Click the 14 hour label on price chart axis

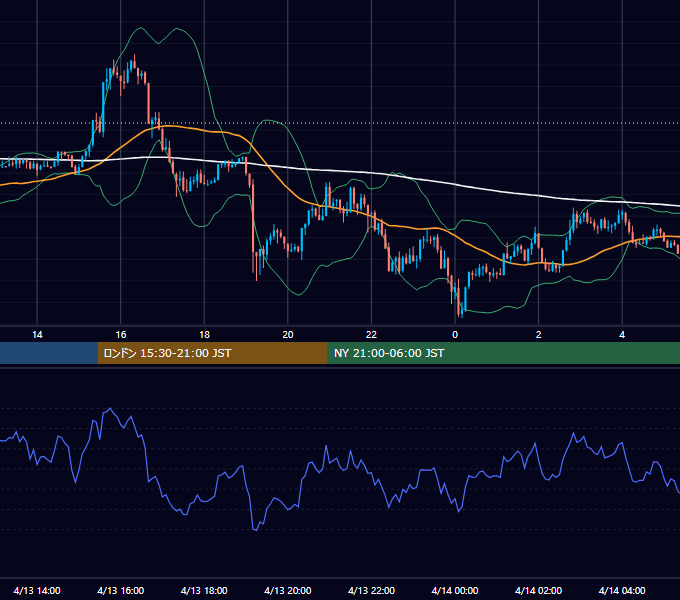click(37, 335)
